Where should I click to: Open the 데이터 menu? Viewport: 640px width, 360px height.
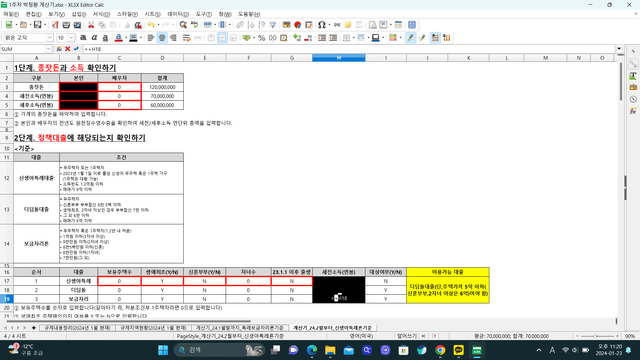[x=178, y=14]
